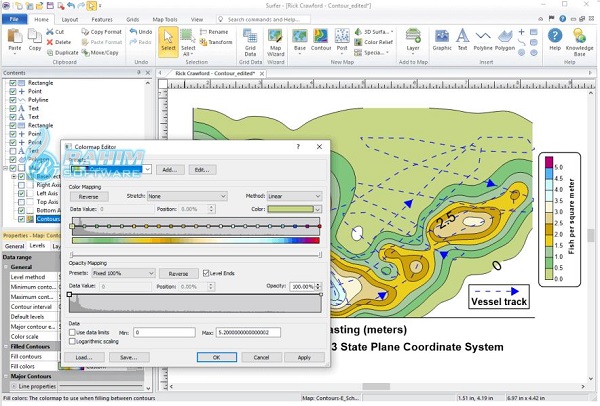Switch to the Map Tools ribbon tab
Image resolution: width=600 pixels, height=406 pixels.
coord(165,19)
